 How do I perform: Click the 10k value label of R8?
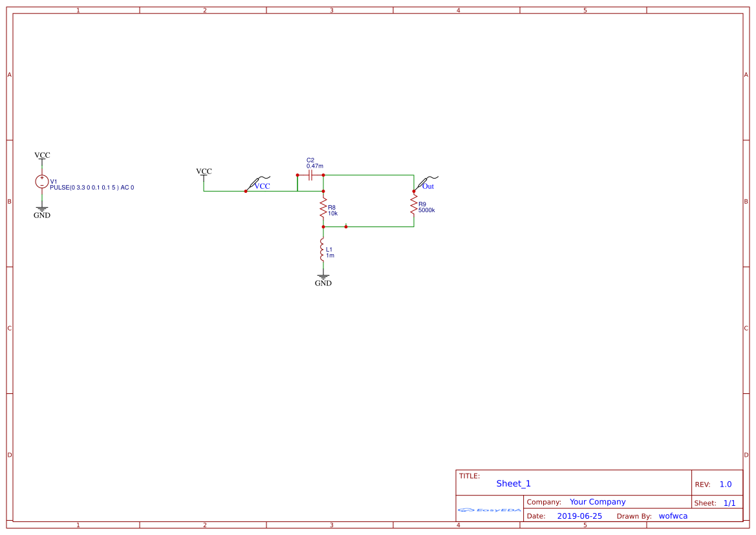(x=333, y=213)
